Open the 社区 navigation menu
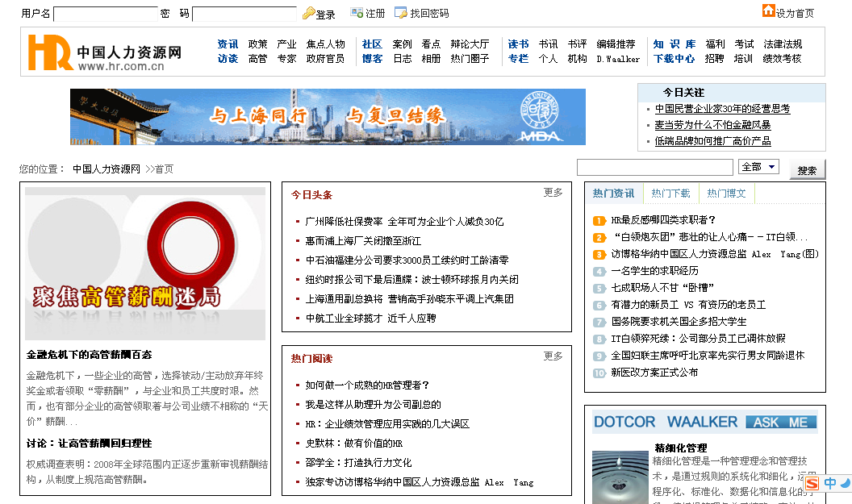 point(372,44)
